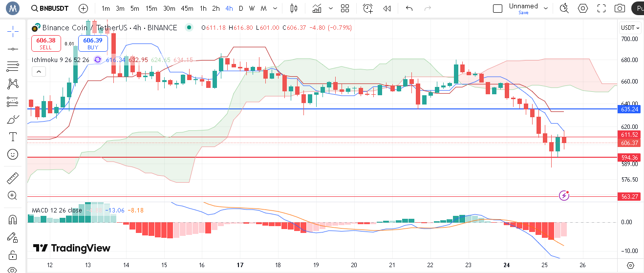Viewport: 644px width, 273px height.
Task: Open the Indicators button
Action: tap(317, 8)
